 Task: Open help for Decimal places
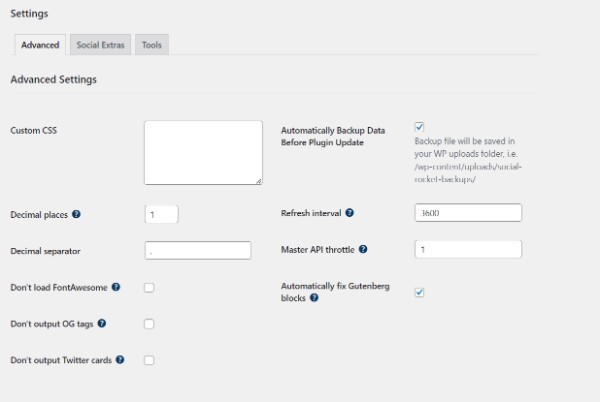tap(76, 214)
